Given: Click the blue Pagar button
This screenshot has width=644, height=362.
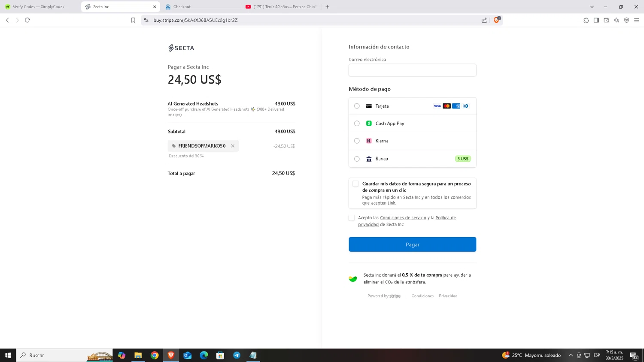Looking at the screenshot, I should pos(412,244).
